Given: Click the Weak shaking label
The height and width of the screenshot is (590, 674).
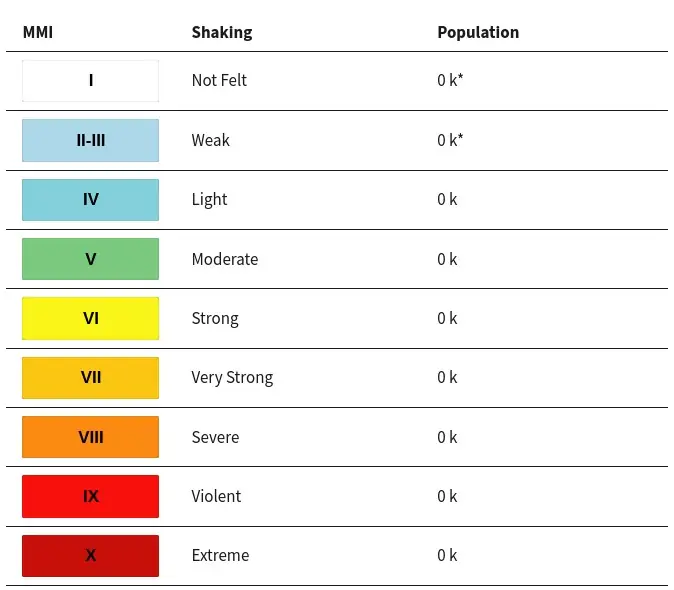Looking at the screenshot, I should 211,140.
